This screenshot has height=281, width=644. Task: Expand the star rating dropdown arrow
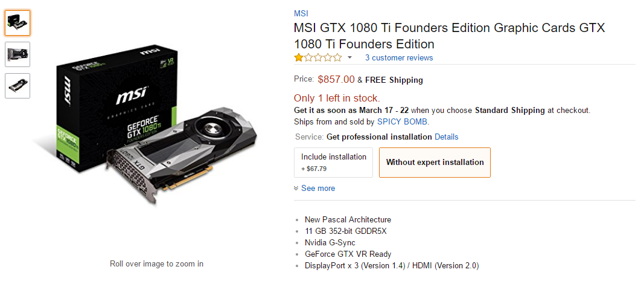(349, 58)
